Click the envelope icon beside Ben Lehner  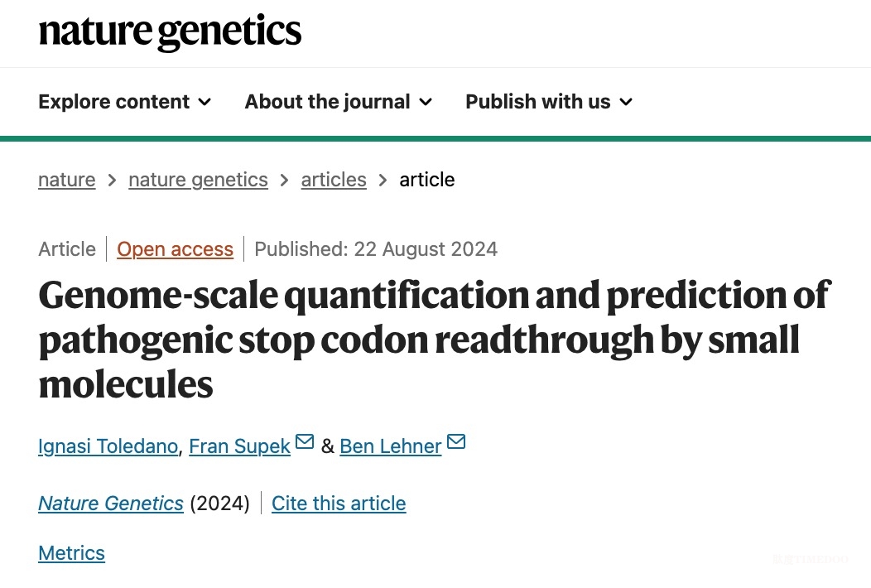[456, 441]
